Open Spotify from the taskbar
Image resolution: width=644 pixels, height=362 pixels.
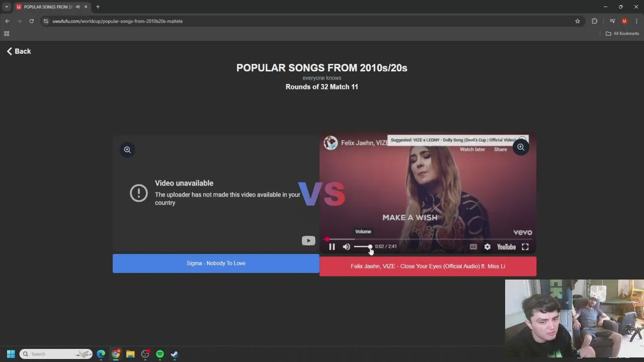point(160,354)
